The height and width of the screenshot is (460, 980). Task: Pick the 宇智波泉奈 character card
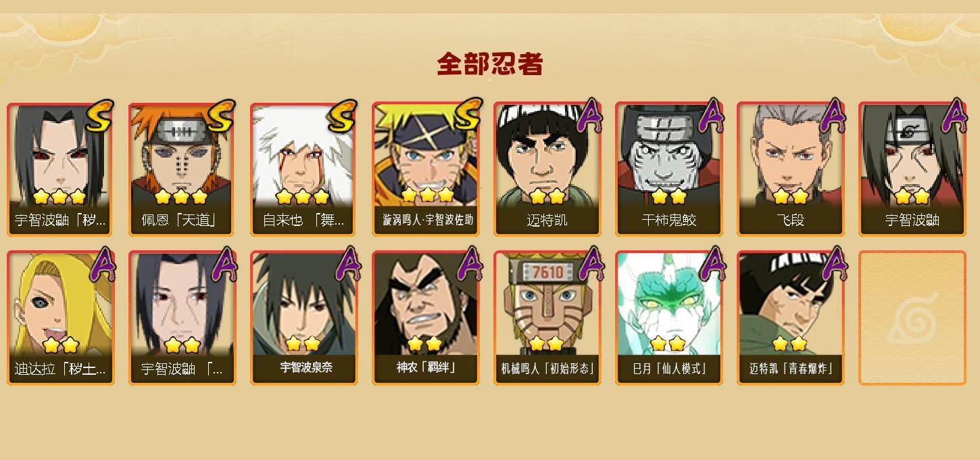point(303,318)
